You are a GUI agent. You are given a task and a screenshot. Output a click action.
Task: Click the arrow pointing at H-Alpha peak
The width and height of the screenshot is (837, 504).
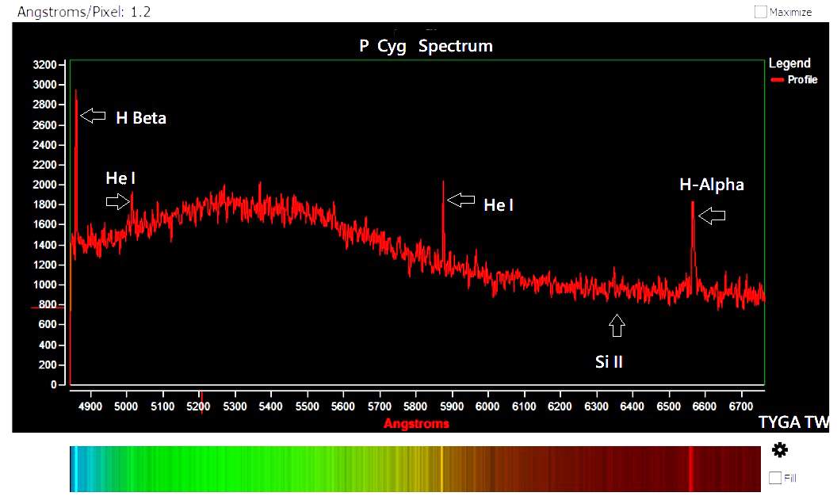coord(711,216)
